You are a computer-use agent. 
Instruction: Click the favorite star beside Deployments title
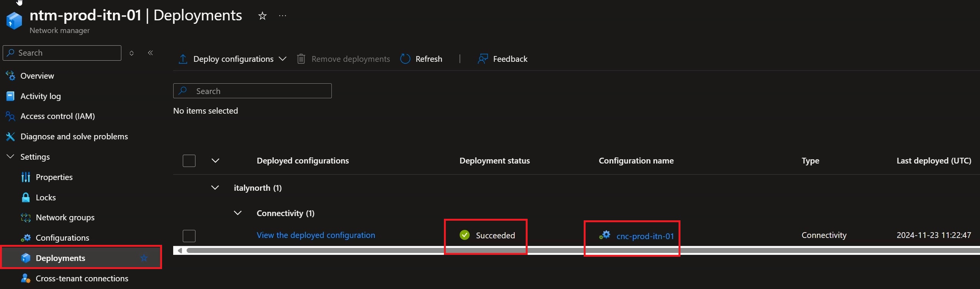coord(262,16)
